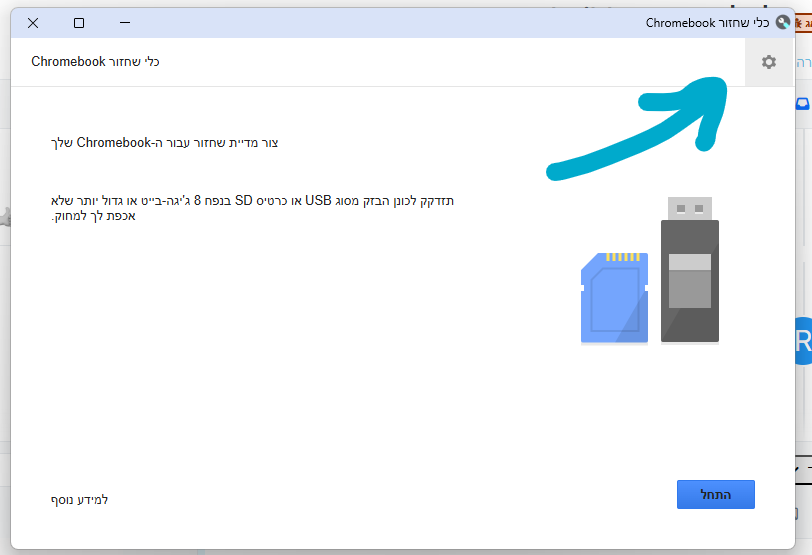812x555 pixels.
Task: Click the USB or SD card requirement paragraph
Action: (x=252, y=208)
